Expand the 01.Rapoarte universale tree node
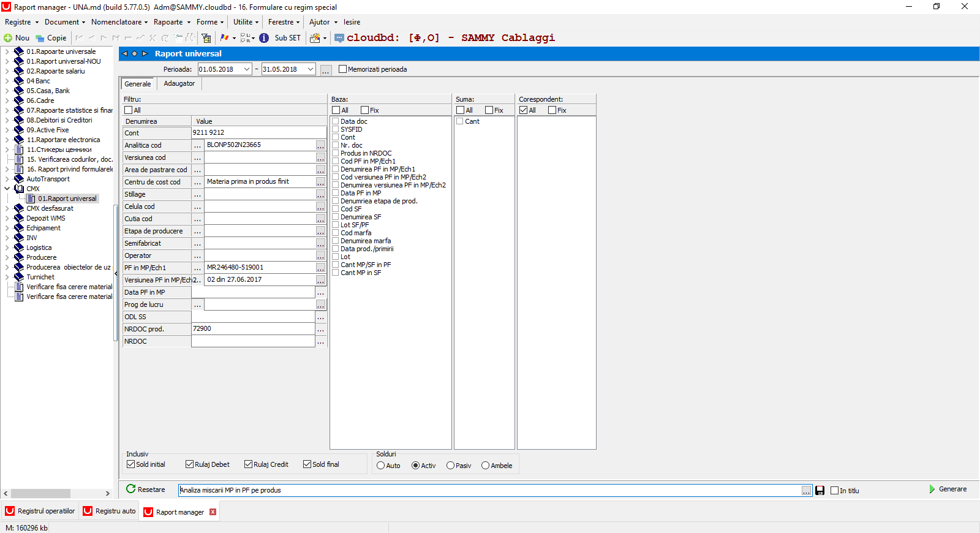Viewport: 980px width, 533px height. [7, 51]
